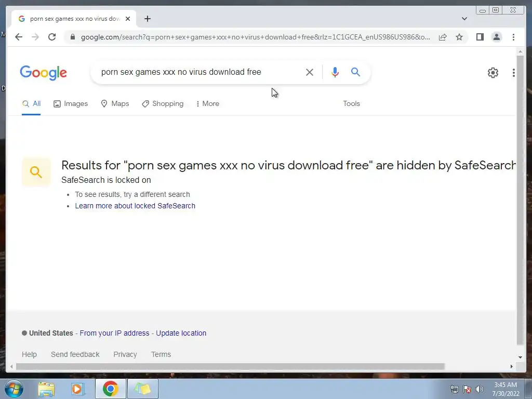This screenshot has width=532, height=399.
Task: Open Privacy footer link
Action: click(x=125, y=354)
